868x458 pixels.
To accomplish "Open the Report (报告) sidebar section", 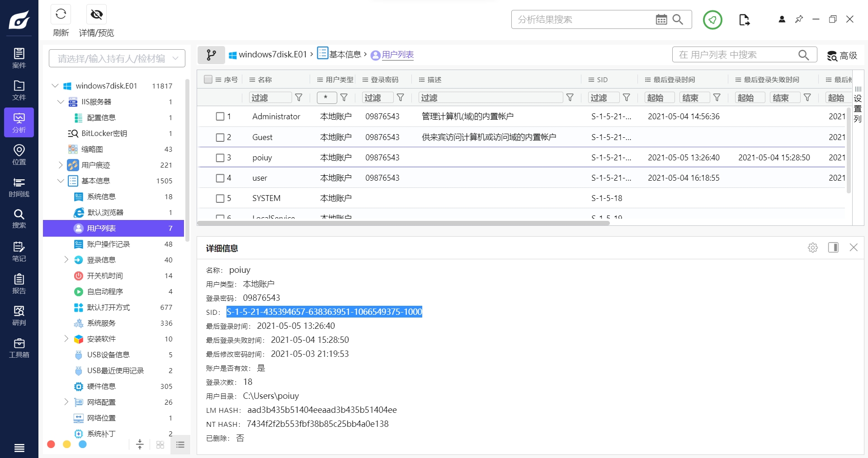I will 19,284.
